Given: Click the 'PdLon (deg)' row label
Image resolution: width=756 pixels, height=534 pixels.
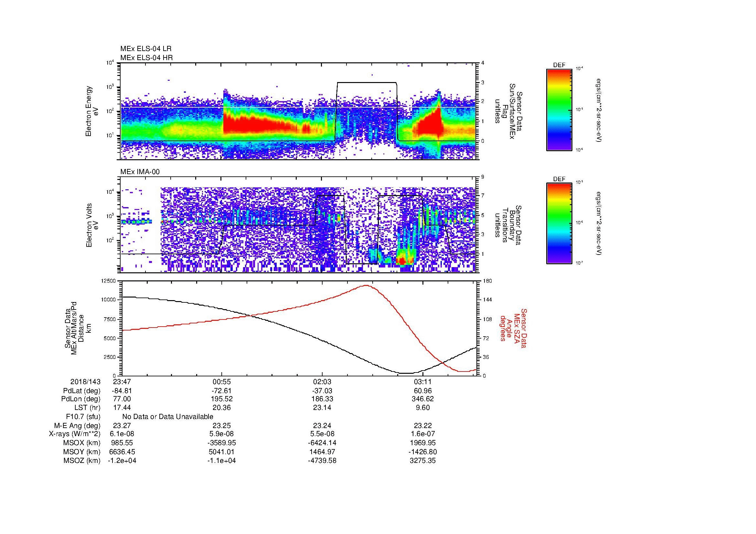Looking at the screenshot, I should point(81,399).
